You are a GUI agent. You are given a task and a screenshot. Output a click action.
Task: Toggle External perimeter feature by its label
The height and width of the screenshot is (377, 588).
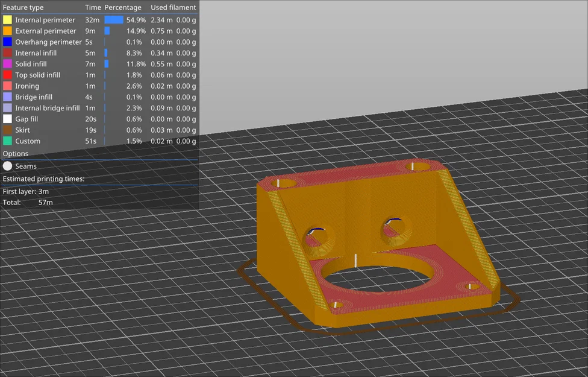pyautogui.click(x=45, y=31)
